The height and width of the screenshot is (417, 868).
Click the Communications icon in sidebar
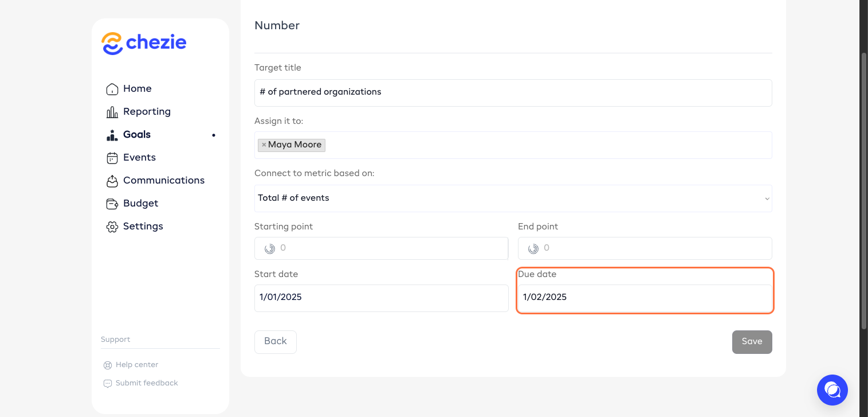(x=112, y=181)
